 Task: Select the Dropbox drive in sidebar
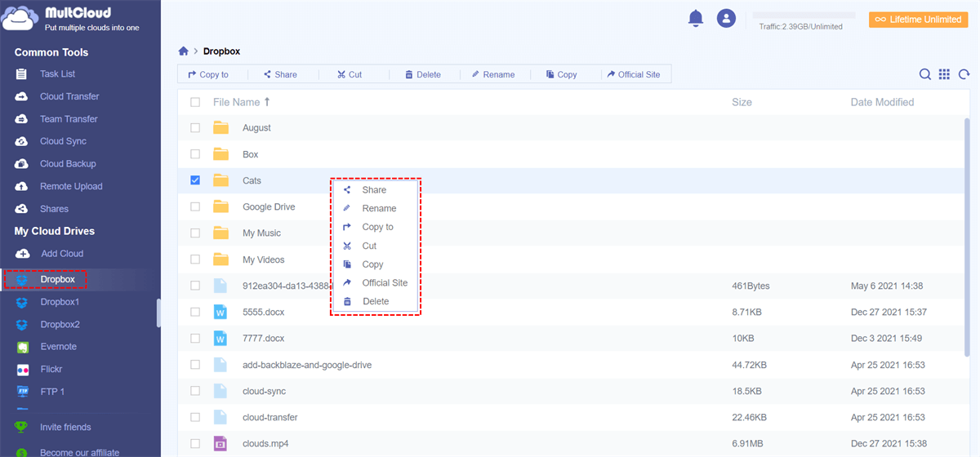click(57, 280)
